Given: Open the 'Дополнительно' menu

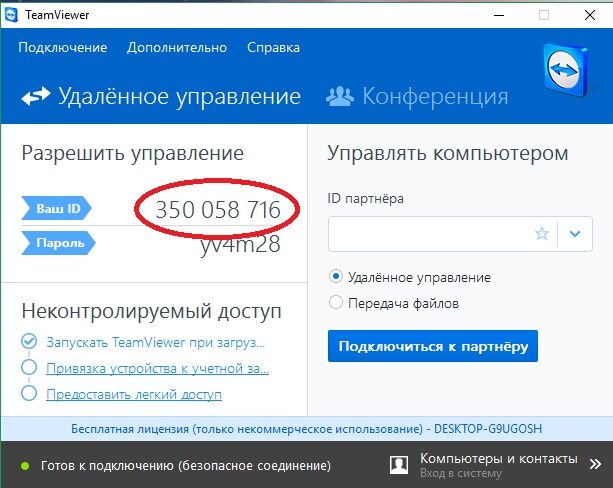Looking at the screenshot, I should [x=176, y=47].
